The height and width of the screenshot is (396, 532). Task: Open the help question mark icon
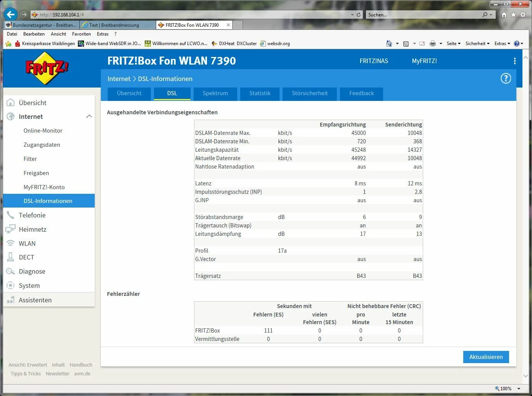pos(506,79)
